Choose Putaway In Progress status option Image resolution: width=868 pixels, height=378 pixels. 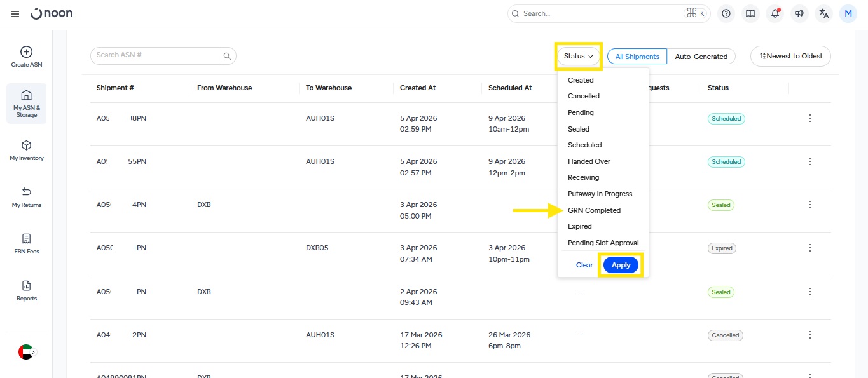(600, 194)
